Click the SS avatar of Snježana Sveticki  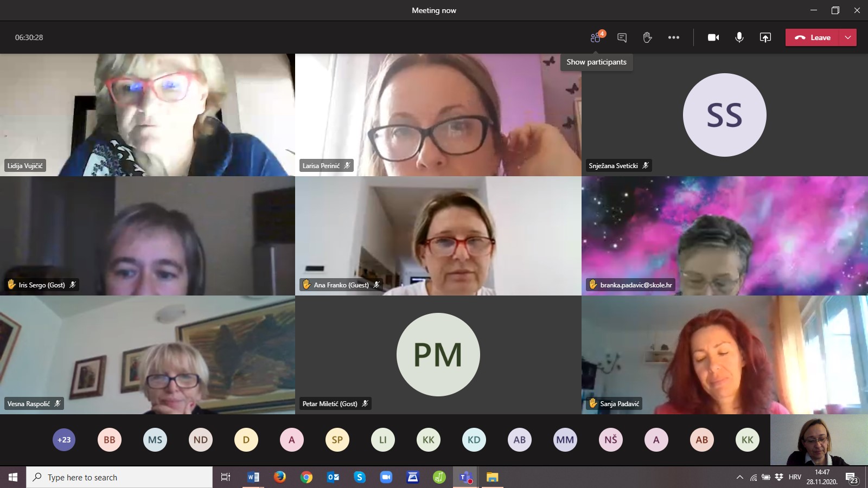724,115
